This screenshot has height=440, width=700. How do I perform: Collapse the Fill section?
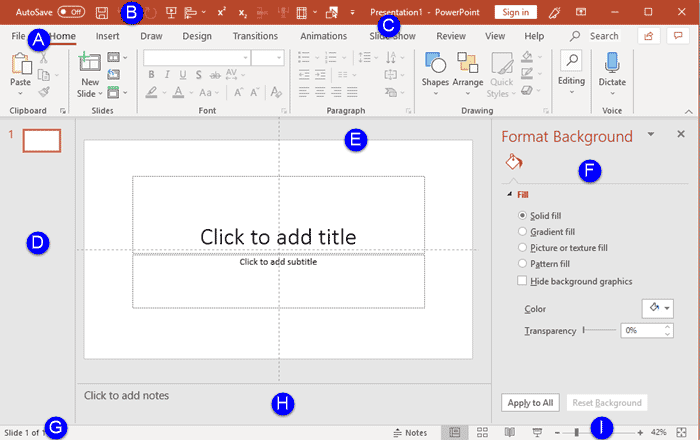[509, 194]
